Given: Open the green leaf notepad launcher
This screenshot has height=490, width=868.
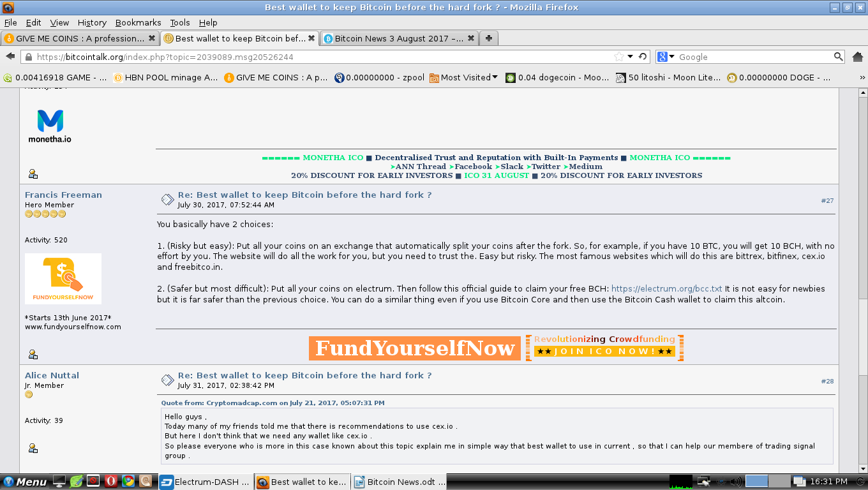Looking at the screenshot, I should pyautogui.click(x=76, y=482).
